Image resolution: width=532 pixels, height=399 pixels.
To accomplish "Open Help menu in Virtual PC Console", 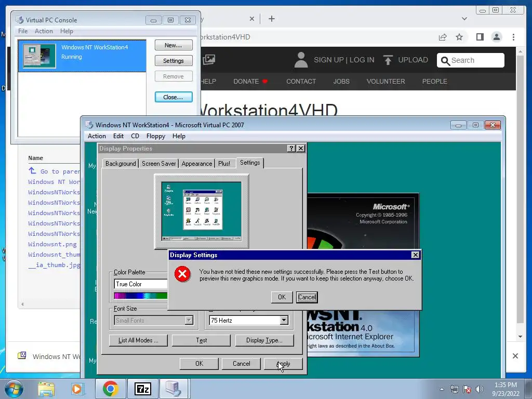I will (x=66, y=31).
